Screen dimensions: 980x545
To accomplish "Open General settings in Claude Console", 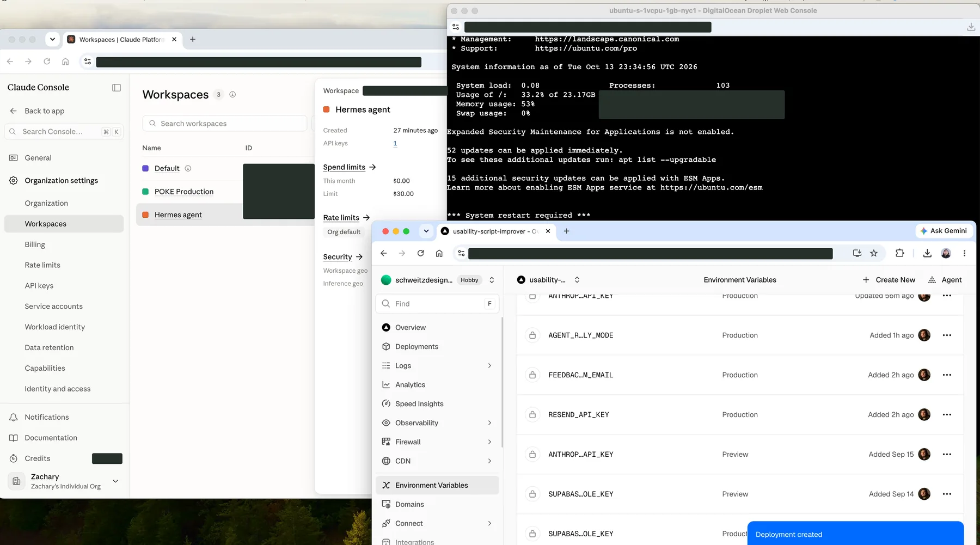I will click(x=38, y=158).
